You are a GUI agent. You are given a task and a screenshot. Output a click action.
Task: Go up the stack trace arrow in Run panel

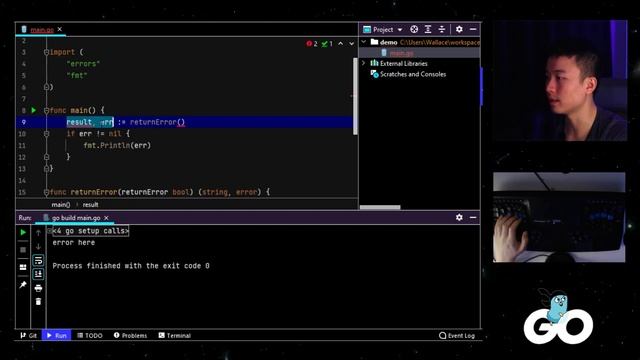coord(38,233)
